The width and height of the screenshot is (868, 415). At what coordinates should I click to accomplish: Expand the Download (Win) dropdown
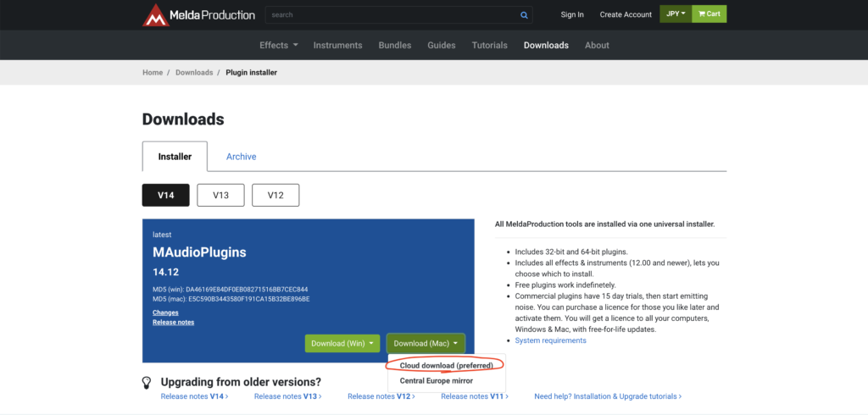342,343
